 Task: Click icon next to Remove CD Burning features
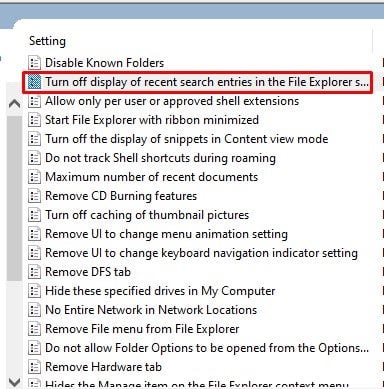(34, 196)
